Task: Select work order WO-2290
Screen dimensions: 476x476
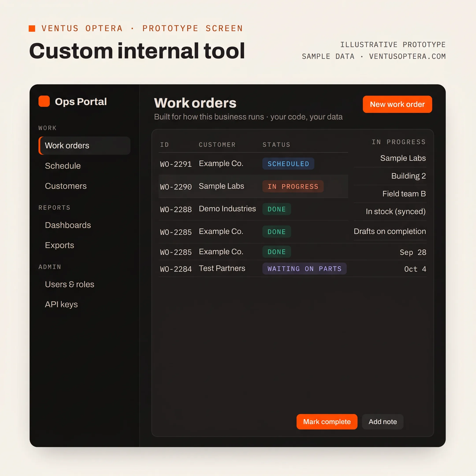Action: 176,187
